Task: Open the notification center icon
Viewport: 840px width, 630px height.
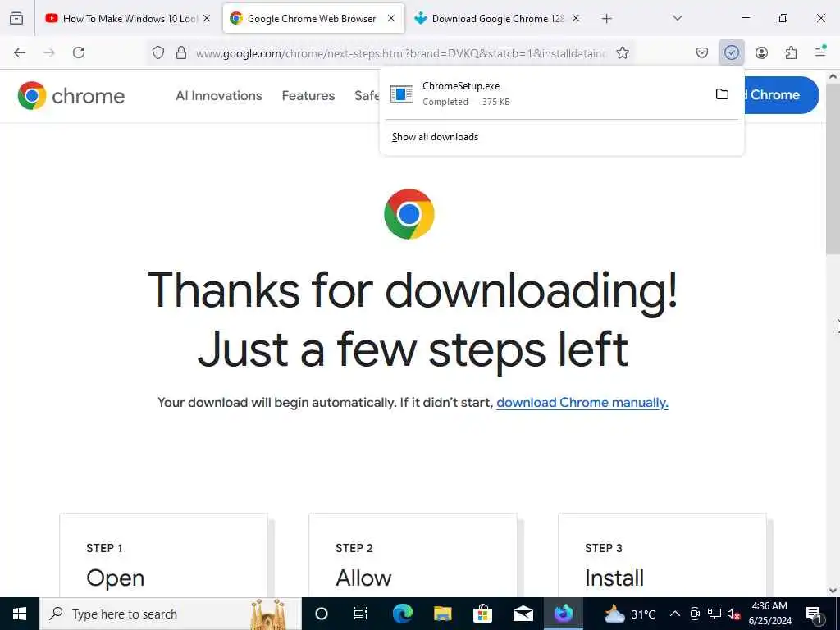Action: coord(815,614)
